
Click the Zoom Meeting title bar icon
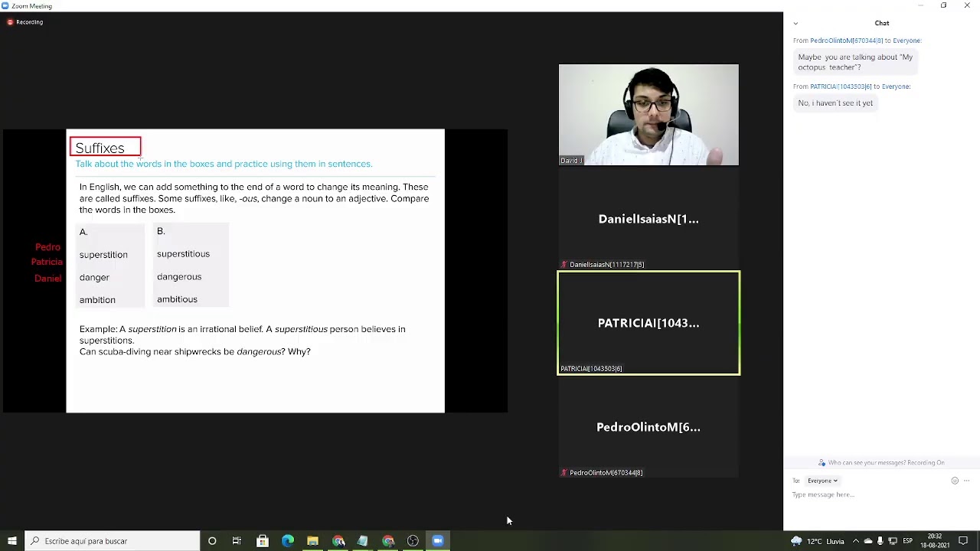pos(5,6)
